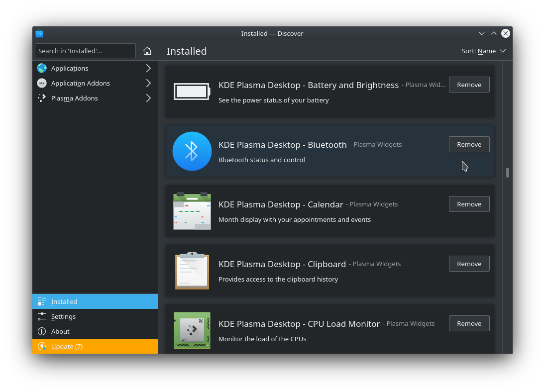This screenshot has width=545, height=392.
Task: Click the Calendar widget icon
Action: (x=192, y=211)
